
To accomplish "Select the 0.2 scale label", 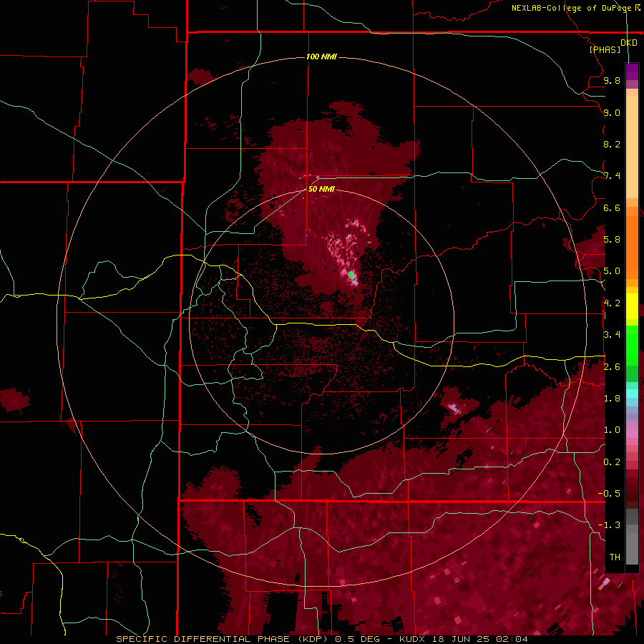I will [x=612, y=462].
